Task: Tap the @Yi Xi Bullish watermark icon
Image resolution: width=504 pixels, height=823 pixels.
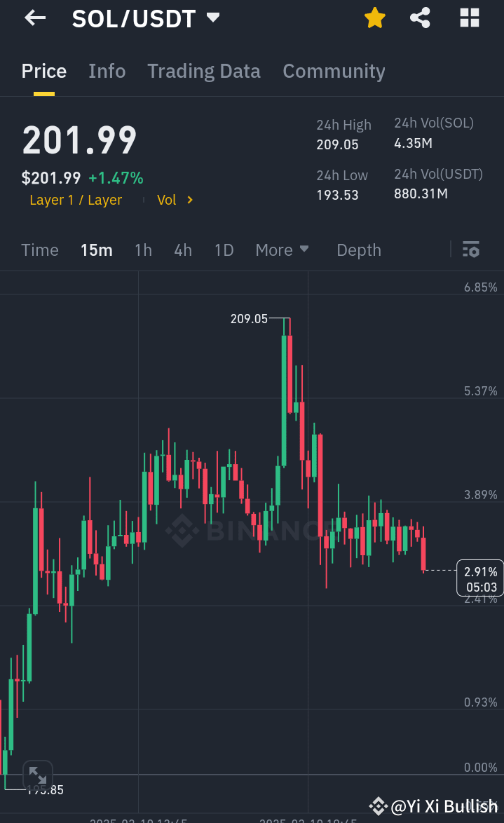Action: click(x=378, y=805)
